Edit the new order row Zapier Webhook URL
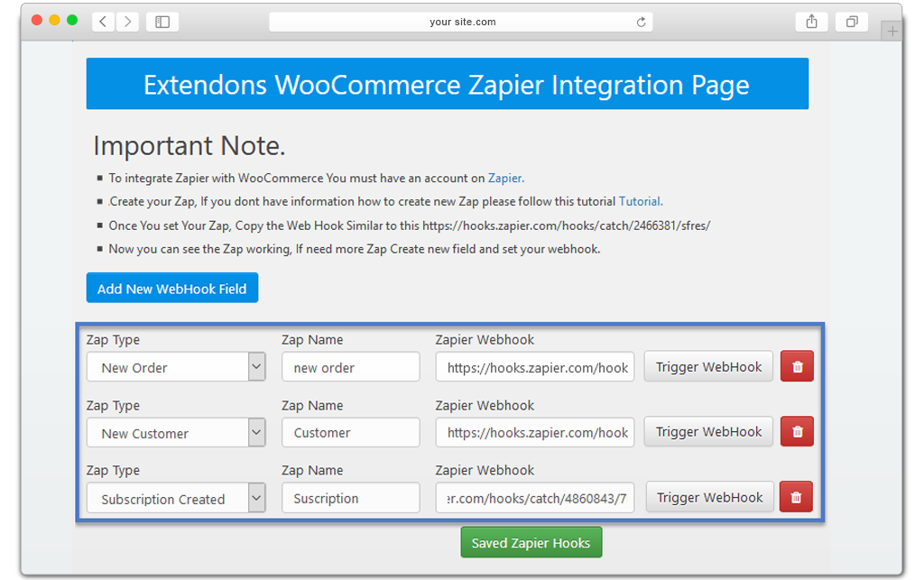 (535, 367)
